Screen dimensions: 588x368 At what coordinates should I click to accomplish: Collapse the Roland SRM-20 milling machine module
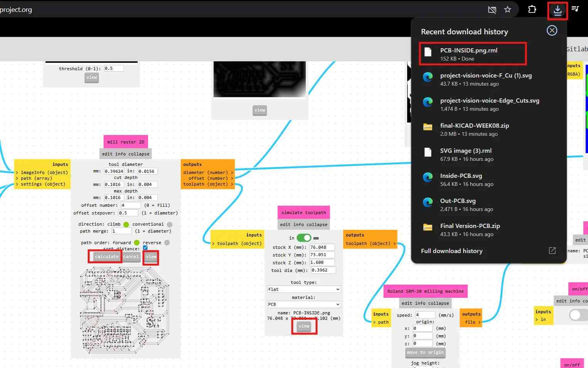pos(438,303)
